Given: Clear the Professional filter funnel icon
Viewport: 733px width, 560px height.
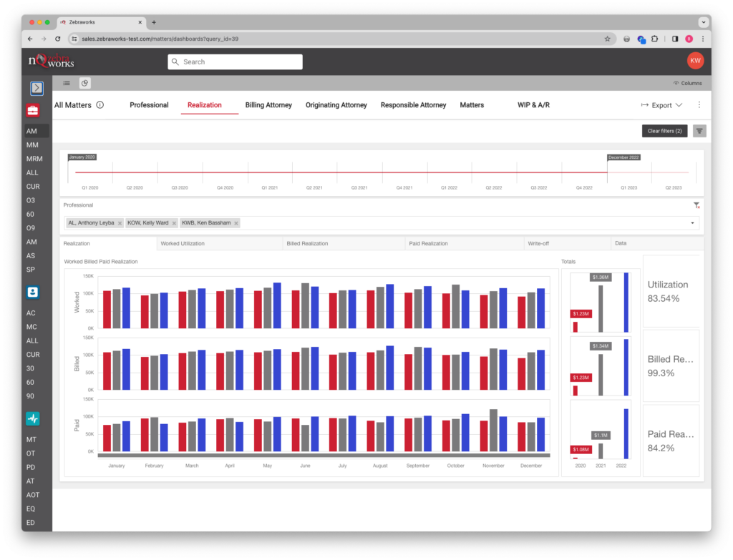Looking at the screenshot, I should click(x=696, y=205).
